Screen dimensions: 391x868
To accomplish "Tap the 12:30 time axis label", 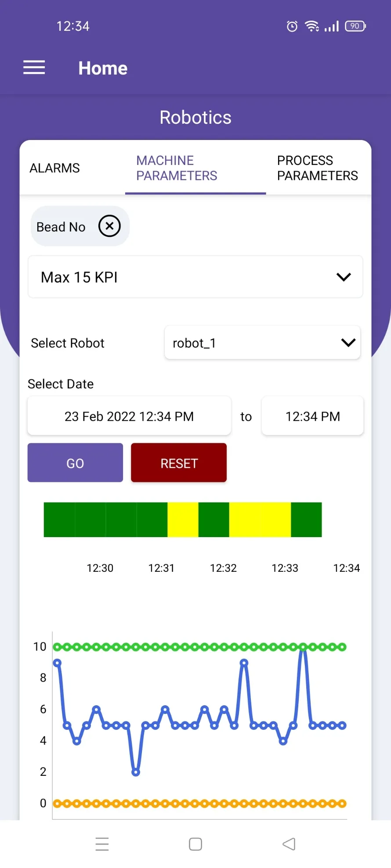I will [100, 568].
